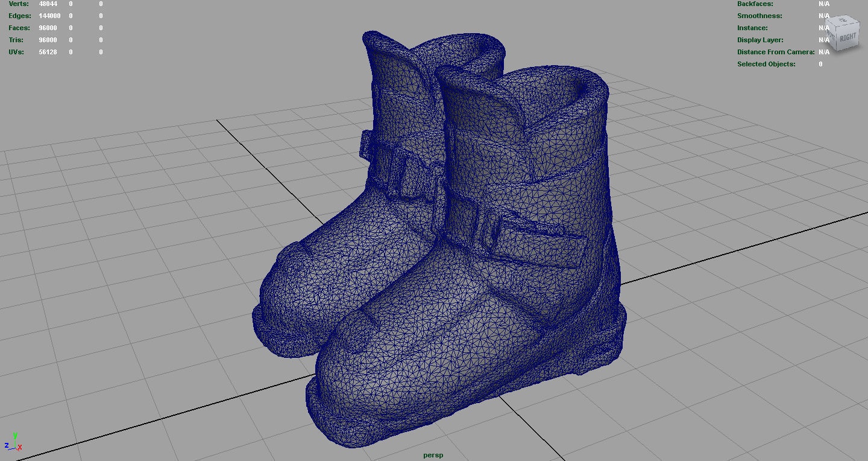The height and width of the screenshot is (461, 868).
Task: Click the XYZ axis orientation indicator
Action: click(x=13, y=442)
